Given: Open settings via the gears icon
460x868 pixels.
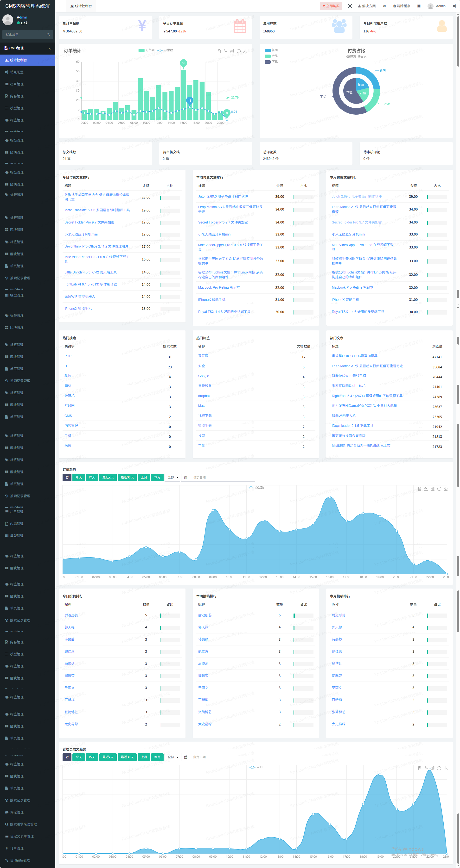Looking at the screenshot, I should pos(454,6).
